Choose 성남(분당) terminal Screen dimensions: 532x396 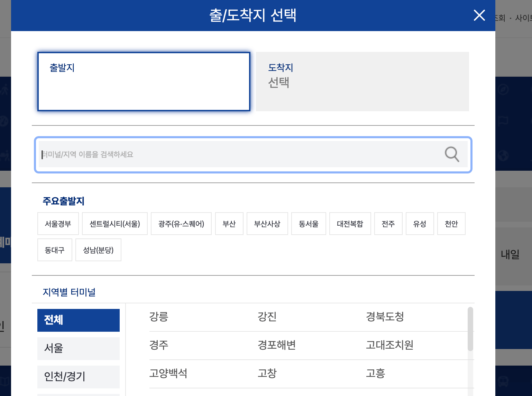pyautogui.click(x=98, y=250)
